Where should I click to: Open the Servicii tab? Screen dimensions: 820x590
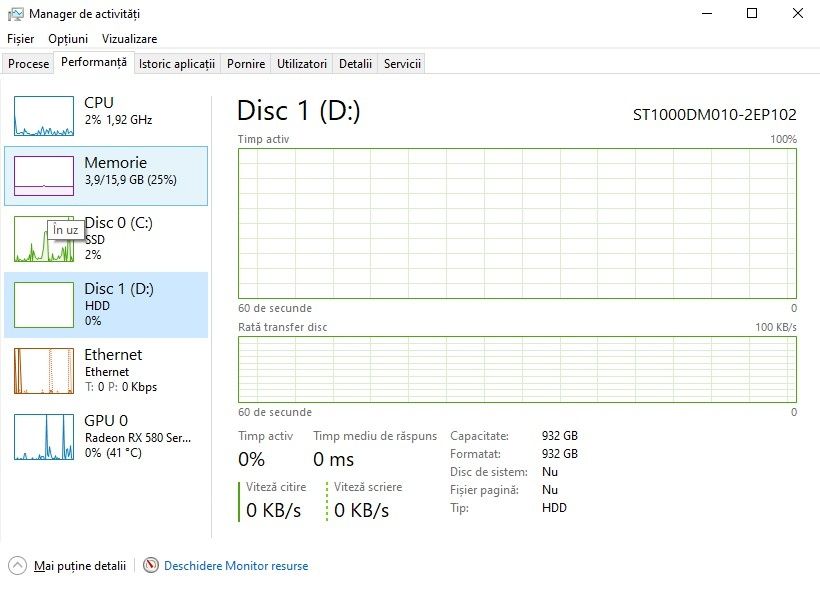click(x=403, y=64)
